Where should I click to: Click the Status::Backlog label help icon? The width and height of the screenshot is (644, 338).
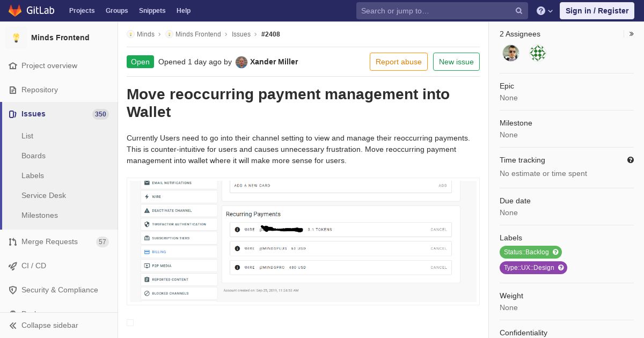tap(555, 252)
